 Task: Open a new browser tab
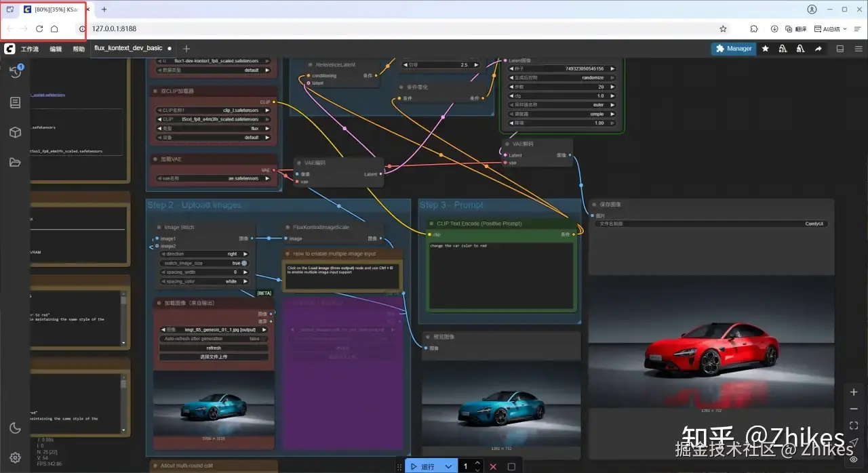[104, 9]
